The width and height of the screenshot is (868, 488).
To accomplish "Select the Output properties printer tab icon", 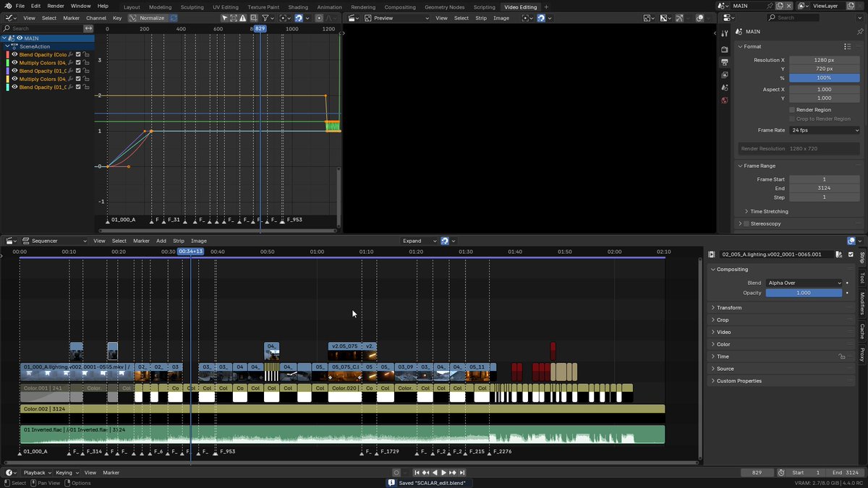I will tap(725, 62).
